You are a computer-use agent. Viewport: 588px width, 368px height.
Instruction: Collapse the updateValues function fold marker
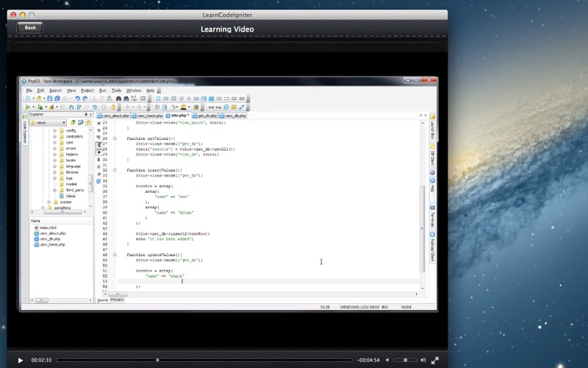click(x=115, y=255)
